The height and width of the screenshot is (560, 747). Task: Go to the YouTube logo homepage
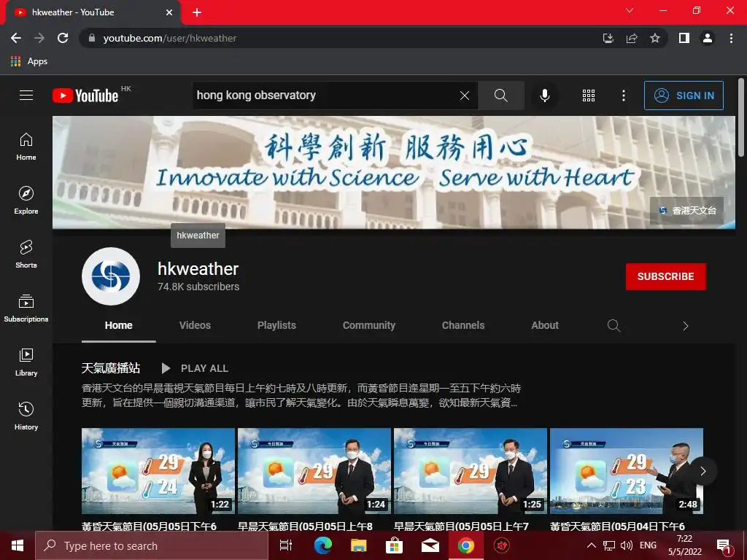[x=86, y=96]
